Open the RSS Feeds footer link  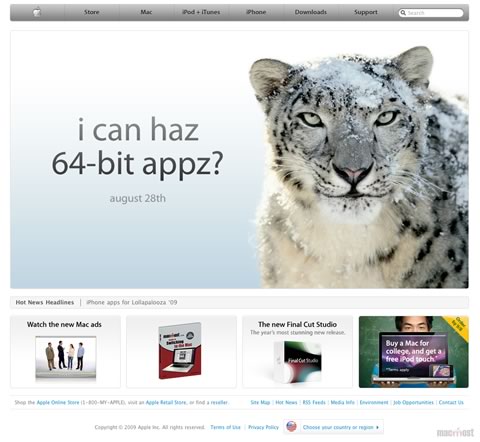(x=314, y=402)
